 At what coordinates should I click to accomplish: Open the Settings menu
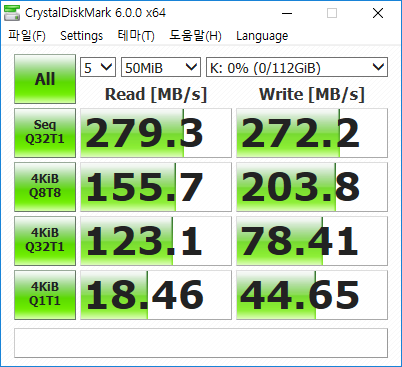coord(81,36)
